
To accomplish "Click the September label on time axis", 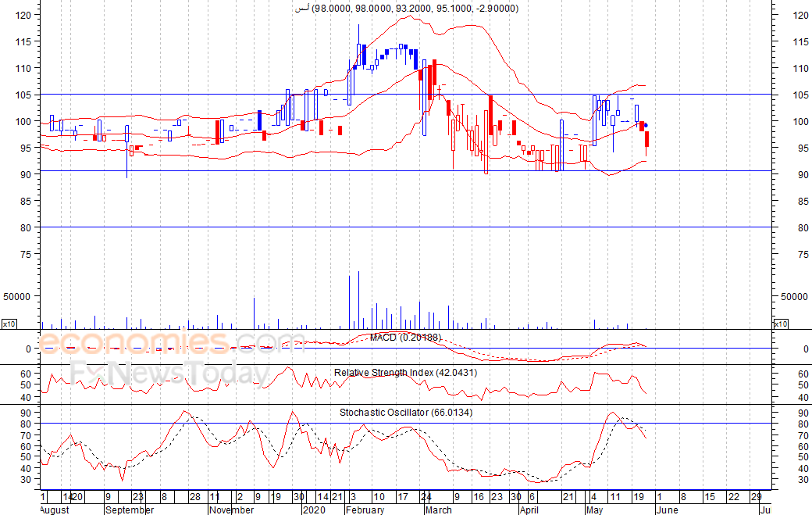I will coord(130,510).
